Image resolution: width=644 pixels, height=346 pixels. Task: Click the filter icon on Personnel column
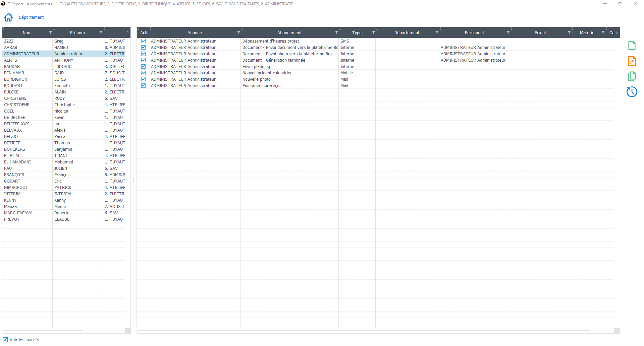pos(508,32)
